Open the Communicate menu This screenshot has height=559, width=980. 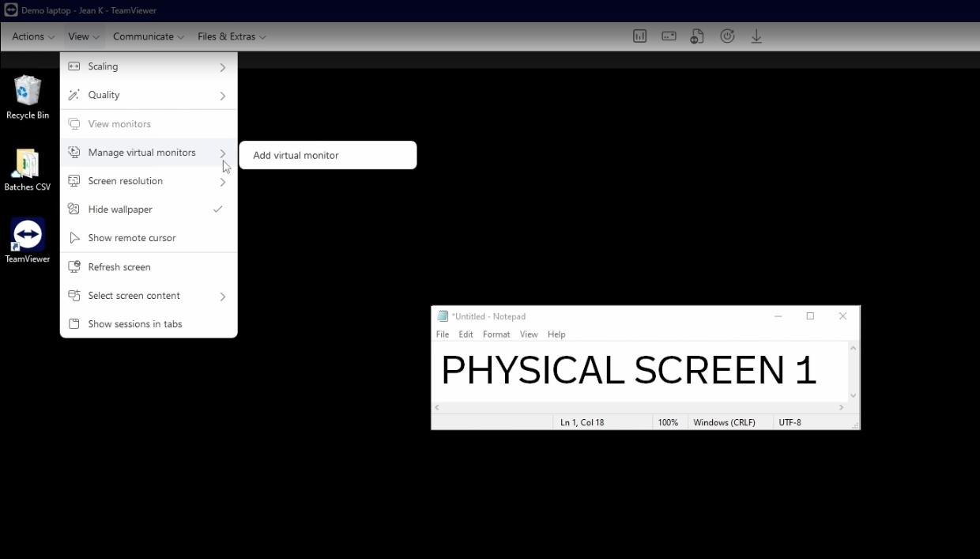(x=149, y=36)
